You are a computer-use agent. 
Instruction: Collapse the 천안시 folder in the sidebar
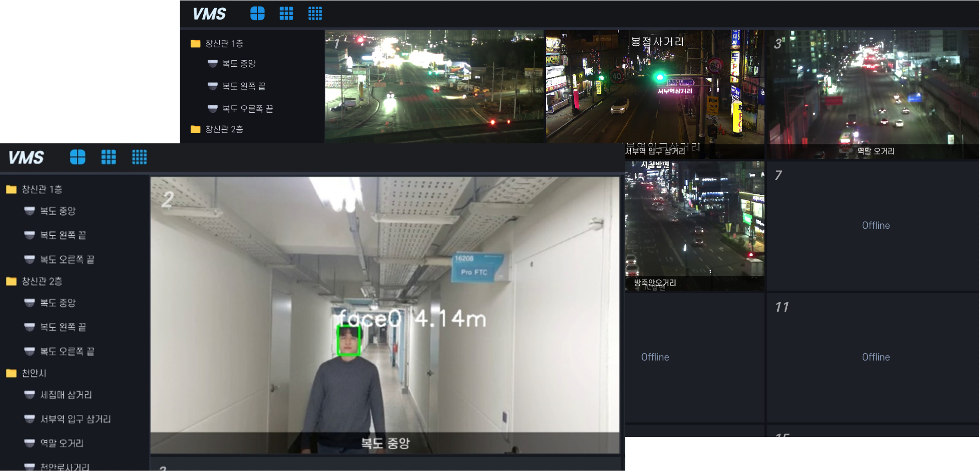(11, 373)
